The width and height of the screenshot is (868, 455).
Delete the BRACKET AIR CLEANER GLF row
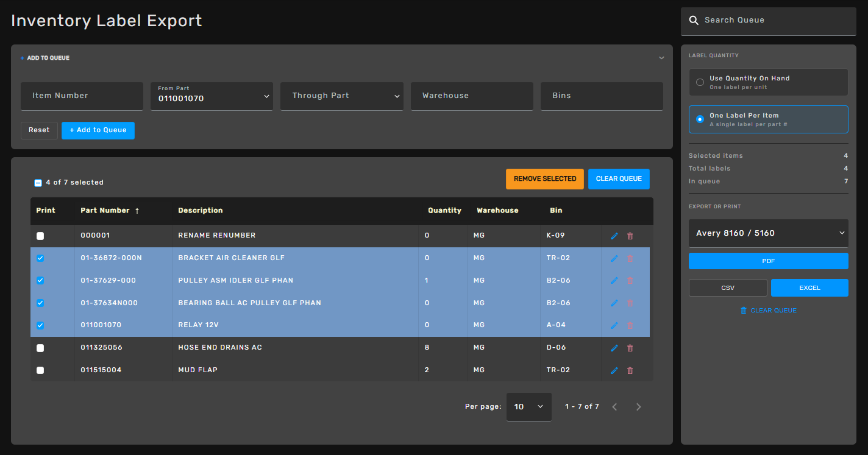(630, 258)
